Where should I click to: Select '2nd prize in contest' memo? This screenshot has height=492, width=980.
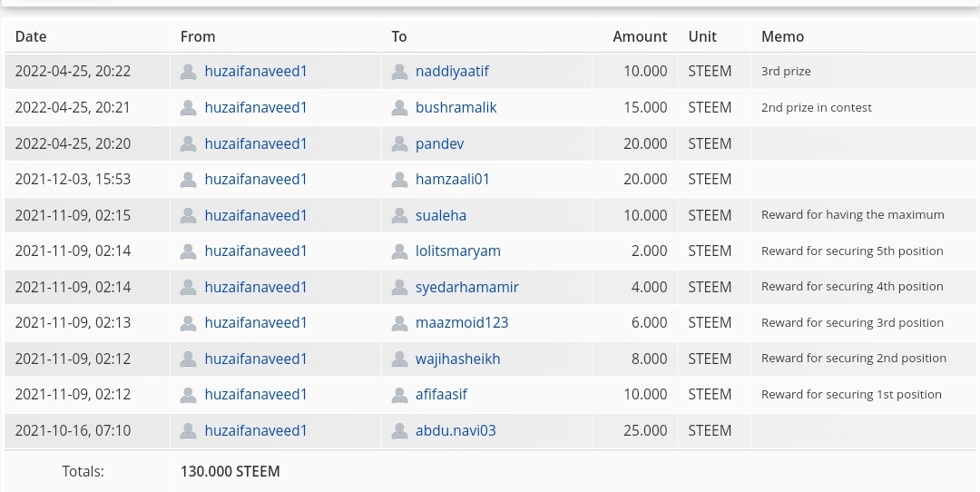pyautogui.click(x=817, y=107)
